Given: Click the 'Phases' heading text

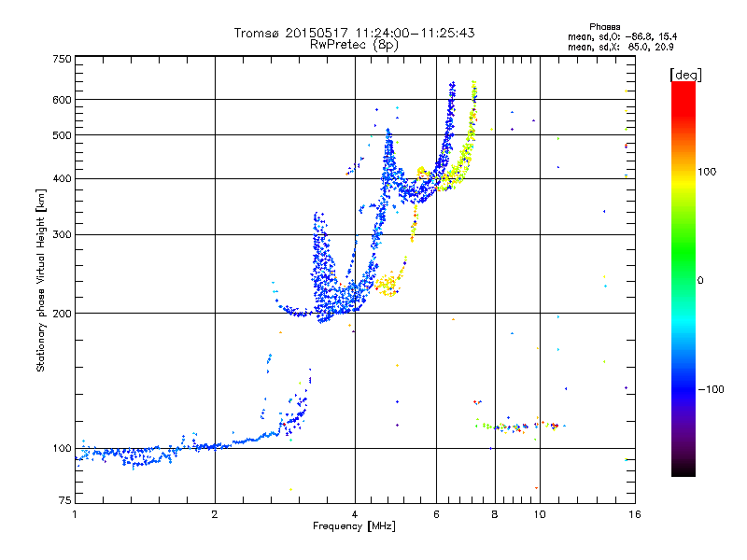Looking at the screenshot, I should [x=604, y=27].
